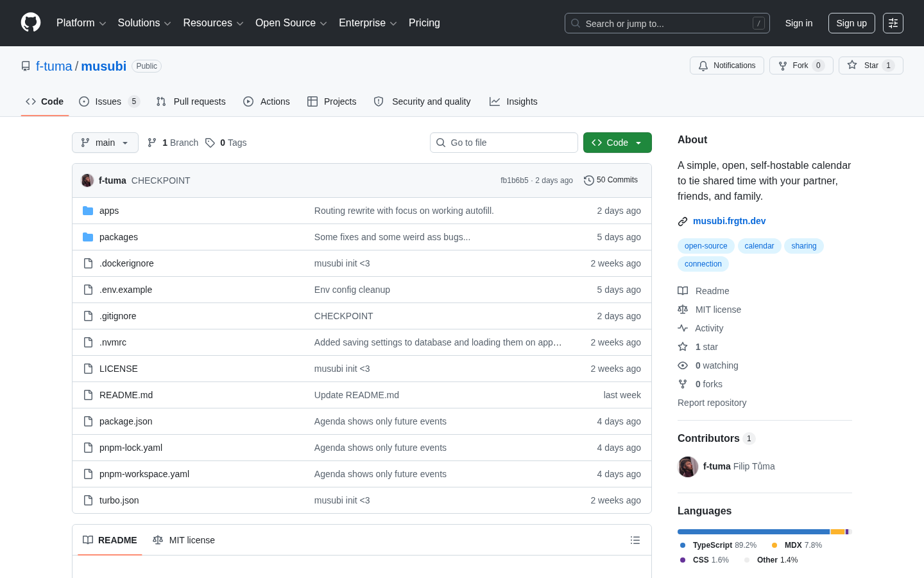Open package.json file
Viewport: 924px width, 578px height.
[x=126, y=421]
